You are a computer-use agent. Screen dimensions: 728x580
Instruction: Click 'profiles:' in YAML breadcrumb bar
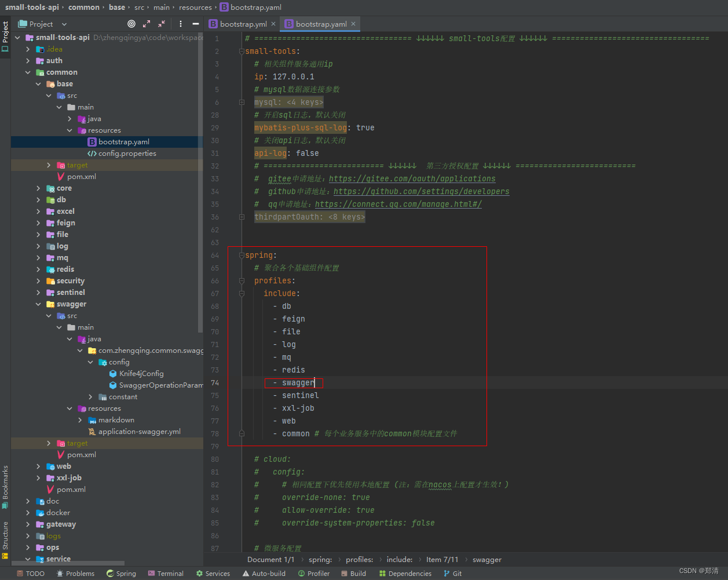[360, 560]
